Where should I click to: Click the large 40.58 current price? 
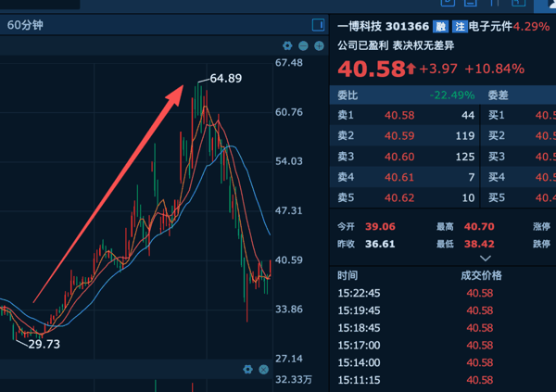click(372, 69)
